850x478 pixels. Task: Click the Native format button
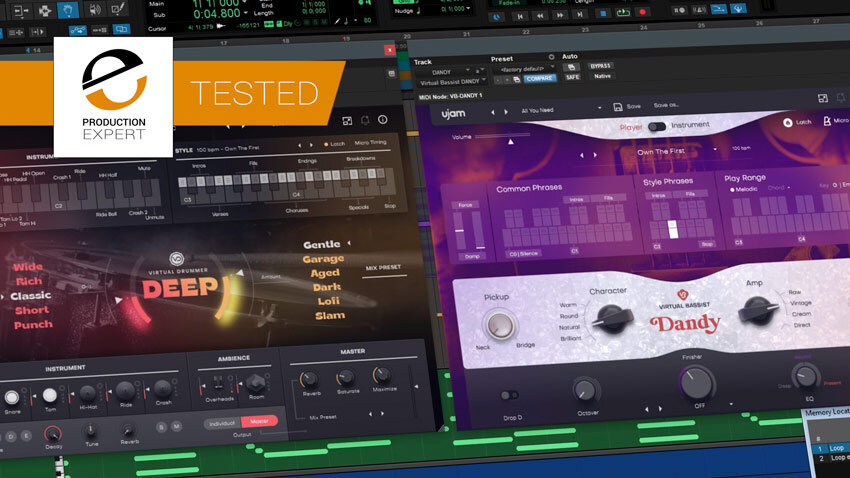tap(602, 76)
